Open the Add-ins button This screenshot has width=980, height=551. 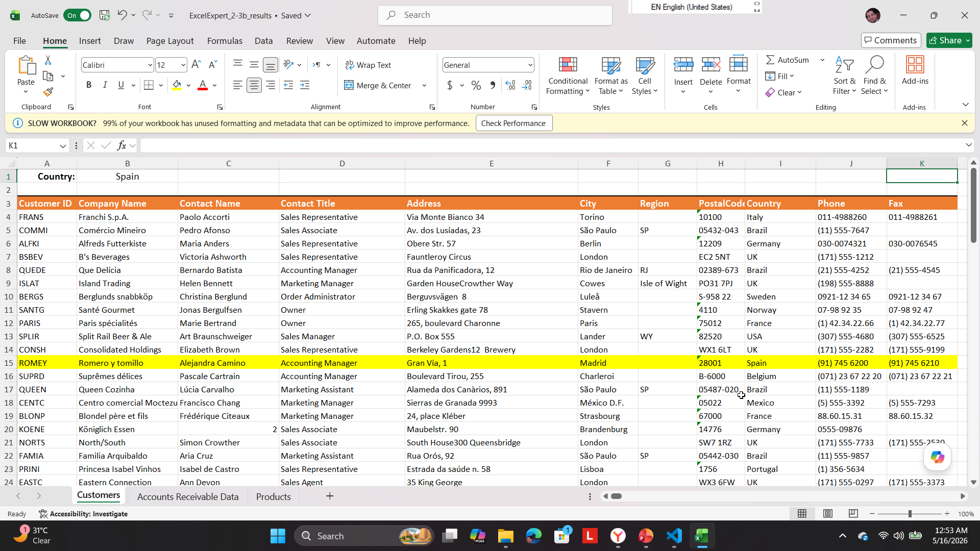915,70
